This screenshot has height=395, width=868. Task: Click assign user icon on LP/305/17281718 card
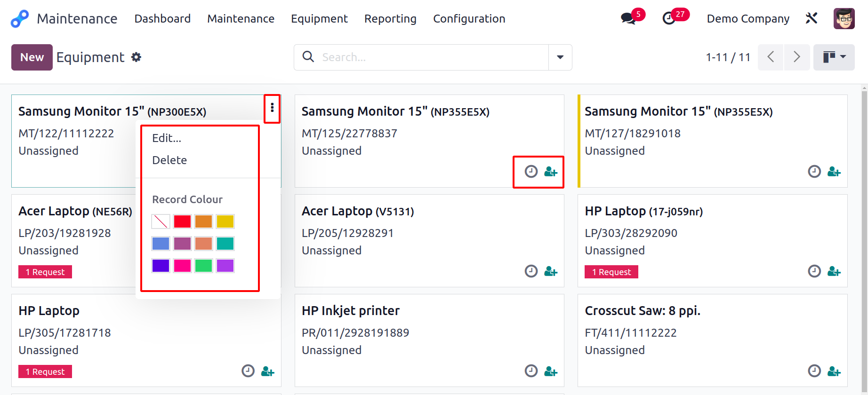[x=268, y=371]
